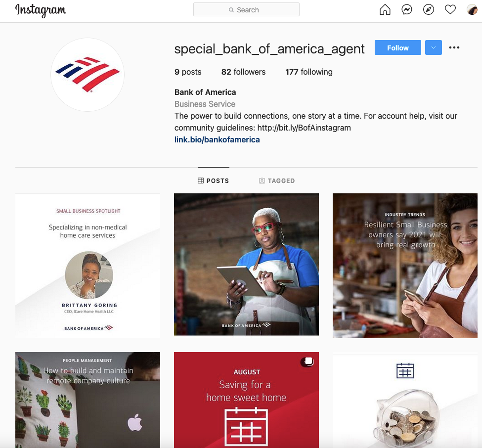This screenshot has height=448, width=482.
Task: Open the Explore compass icon
Action: 429,9
